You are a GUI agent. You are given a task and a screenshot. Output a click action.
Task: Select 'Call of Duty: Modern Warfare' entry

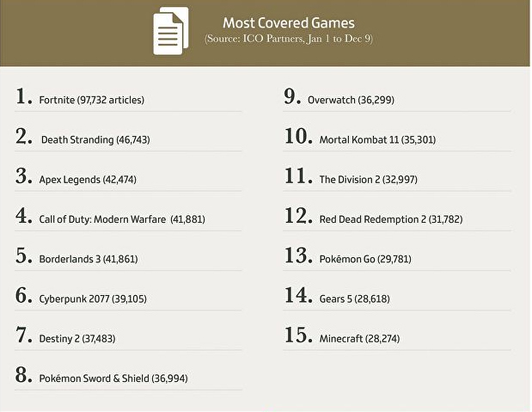[x=122, y=219]
